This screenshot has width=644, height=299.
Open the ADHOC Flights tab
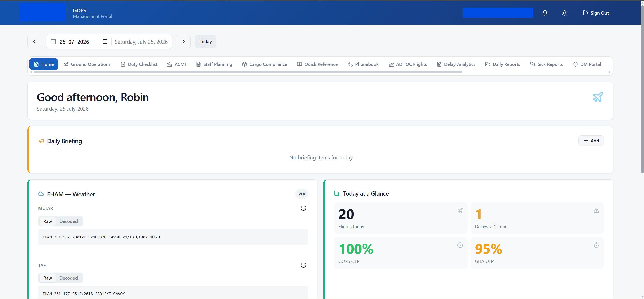click(408, 64)
